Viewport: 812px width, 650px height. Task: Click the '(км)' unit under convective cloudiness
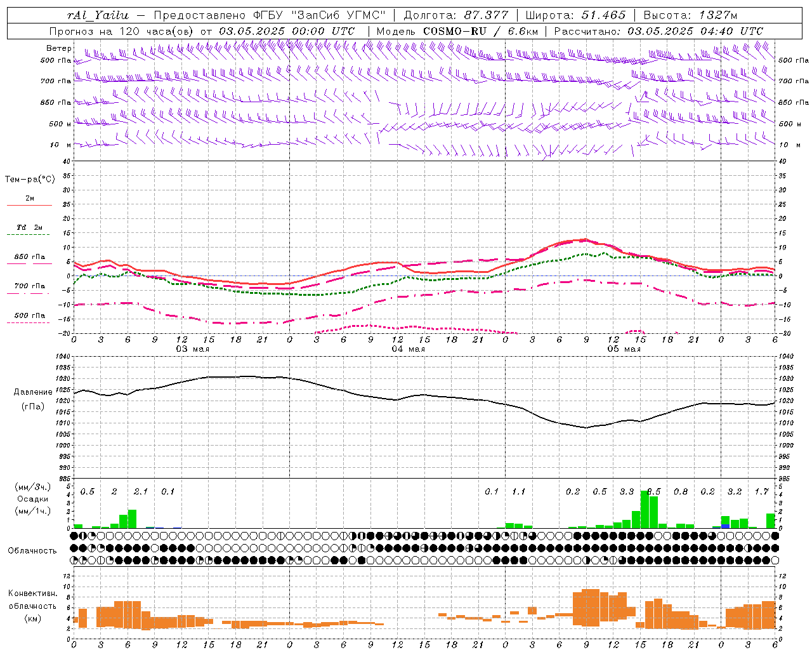pyautogui.click(x=32, y=618)
